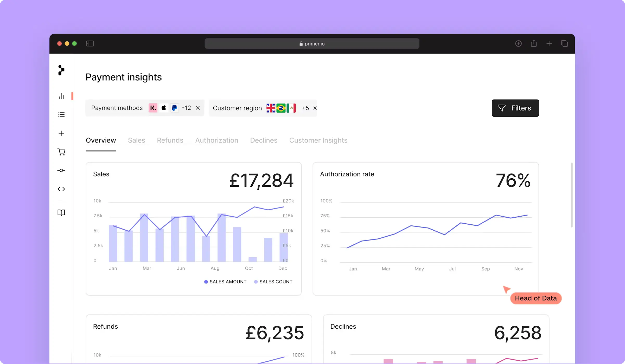
Task: Toggle the SALES AMOUNT legend item
Action: (x=225, y=282)
